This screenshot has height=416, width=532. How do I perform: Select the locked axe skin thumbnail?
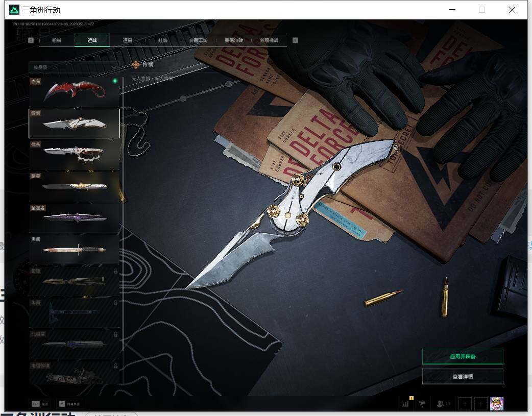pos(75,312)
